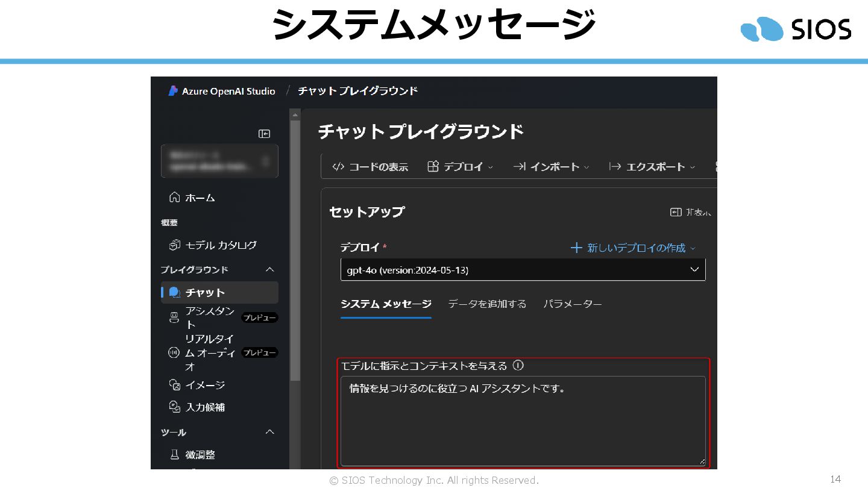868x488 pixels.
Task: Click the セットアップ heading
Action: [366, 212]
